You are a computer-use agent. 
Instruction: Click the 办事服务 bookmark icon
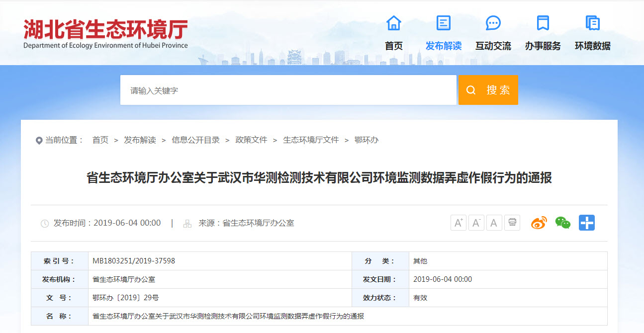(543, 23)
